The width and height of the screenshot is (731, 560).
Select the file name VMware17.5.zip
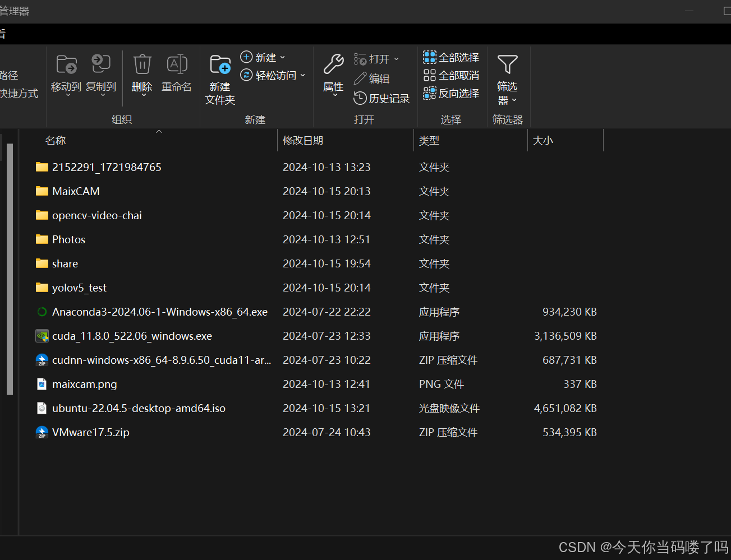click(91, 432)
